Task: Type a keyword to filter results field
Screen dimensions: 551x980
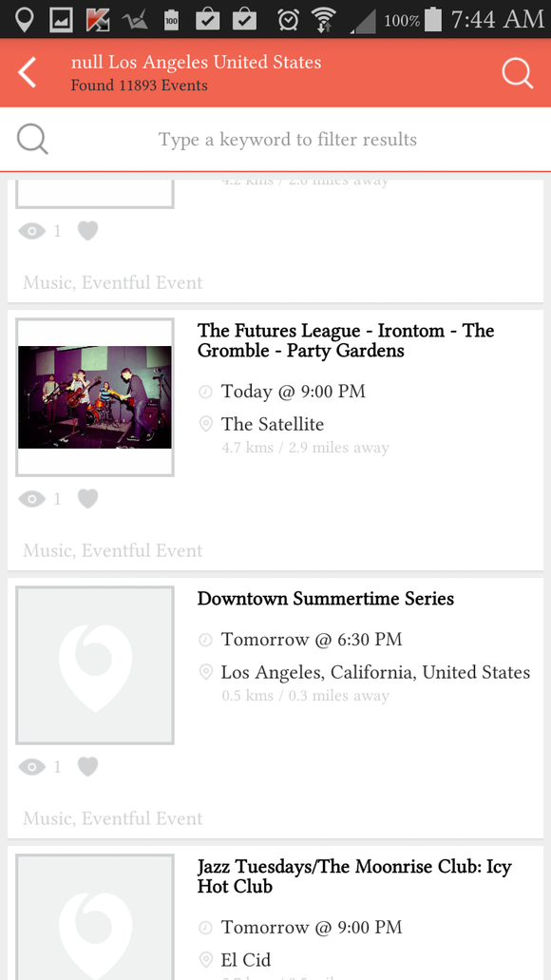Action: click(x=287, y=139)
